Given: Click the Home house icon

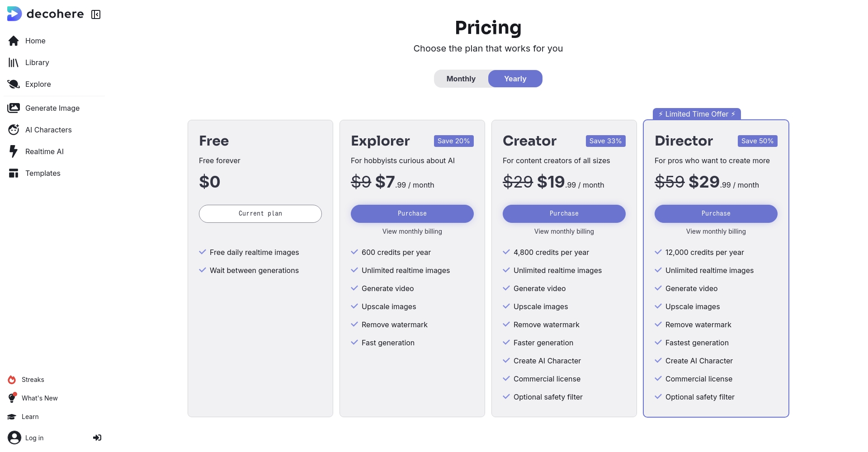Looking at the screenshot, I should pos(14,41).
